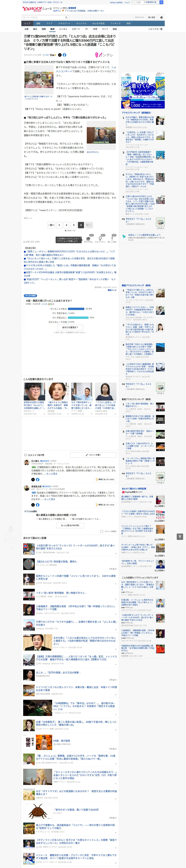Go to previous page with 前へ
The height and width of the screenshot is (868, 186).
(51, 225)
